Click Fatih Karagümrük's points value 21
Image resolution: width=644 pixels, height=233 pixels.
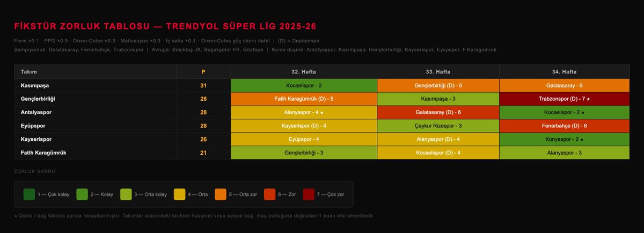click(203, 153)
